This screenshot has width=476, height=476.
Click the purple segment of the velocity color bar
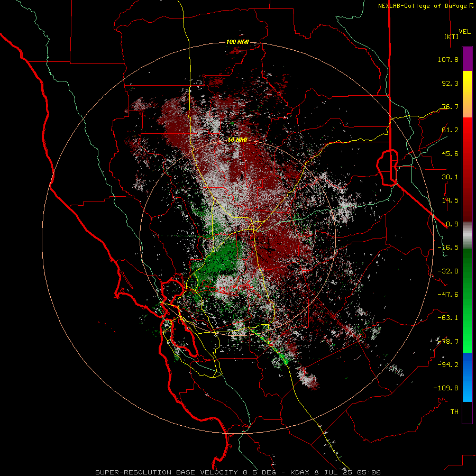pos(467,59)
